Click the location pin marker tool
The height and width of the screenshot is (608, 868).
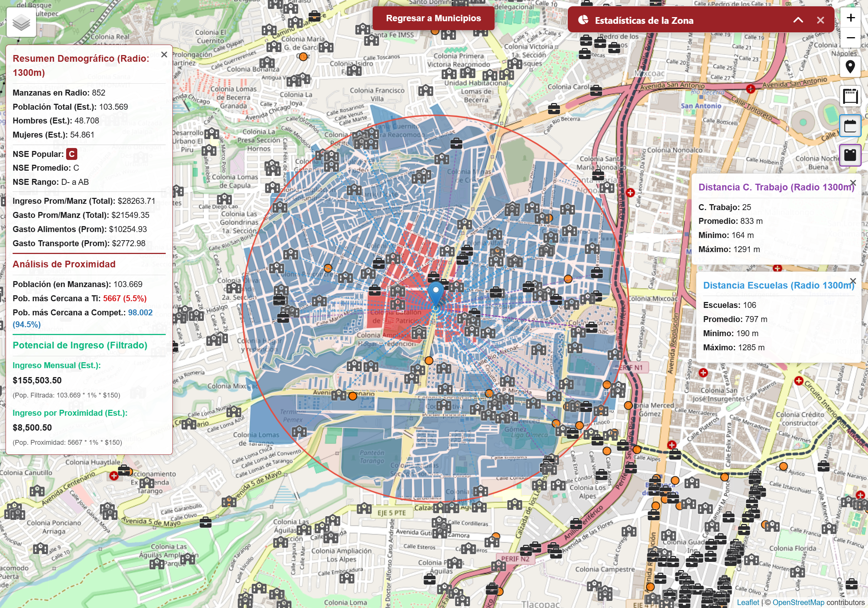pyautogui.click(x=850, y=67)
